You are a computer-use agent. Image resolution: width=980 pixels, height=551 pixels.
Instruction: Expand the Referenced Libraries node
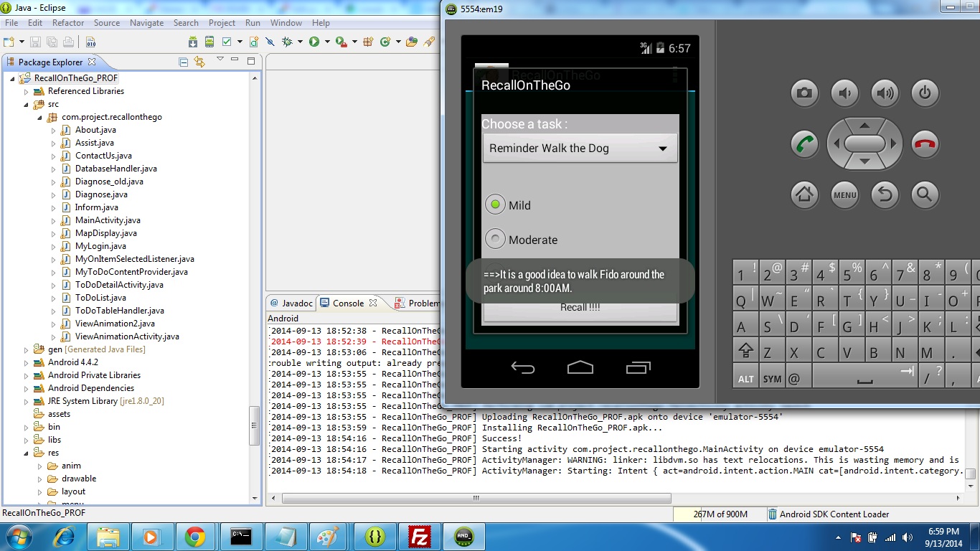[27, 92]
